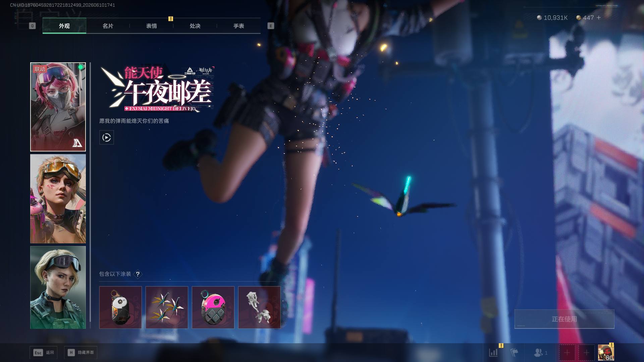Click the H 隐藏界面 button
This screenshot has width=644, height=362.
point(81,353)
